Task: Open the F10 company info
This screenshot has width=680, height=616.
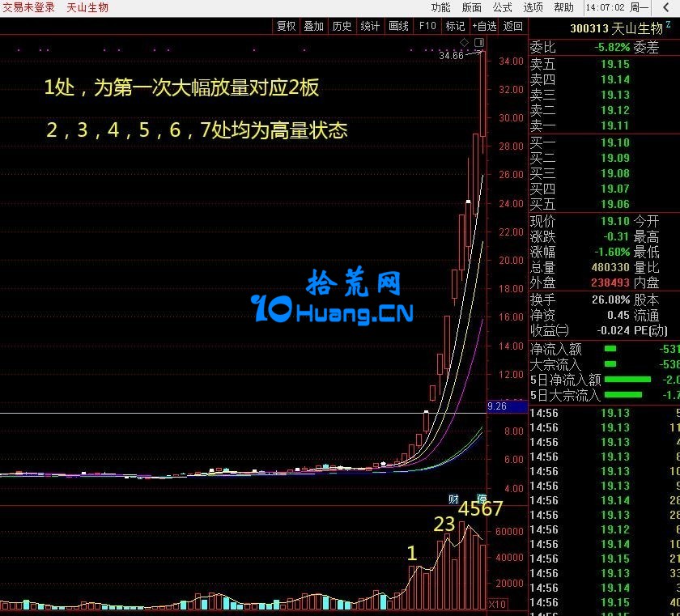Action: click(x=427, y=27)
